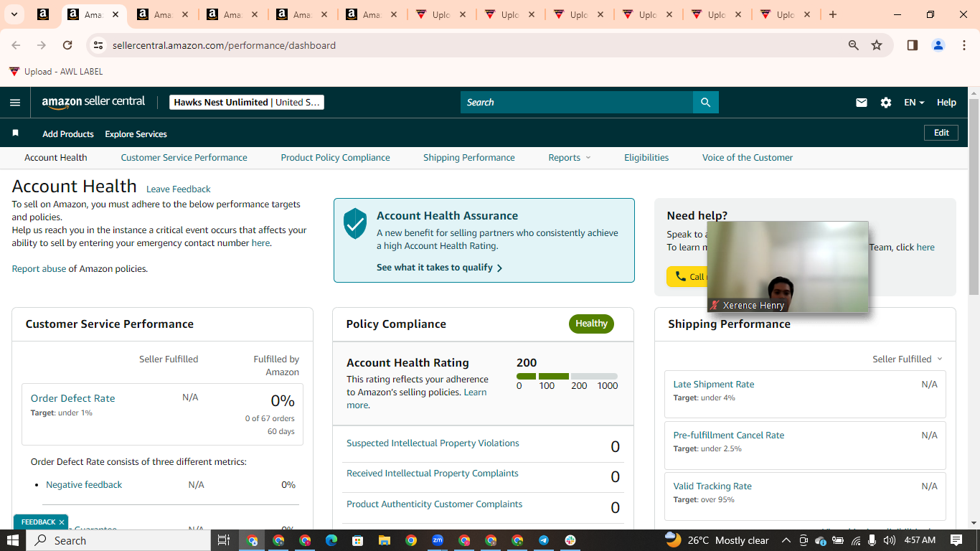Open the messages envelope icon

[x=862, y=103]
